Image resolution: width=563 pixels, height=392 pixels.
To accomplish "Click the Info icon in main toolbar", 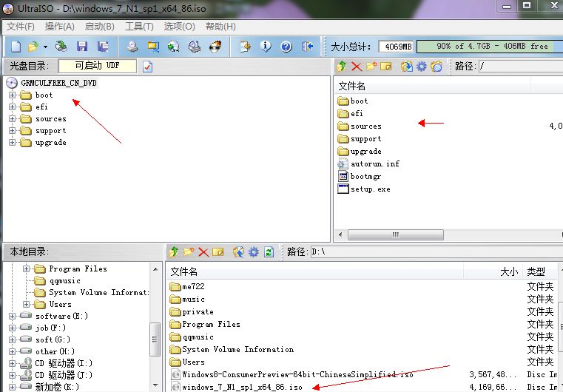I will pos(266,47).
